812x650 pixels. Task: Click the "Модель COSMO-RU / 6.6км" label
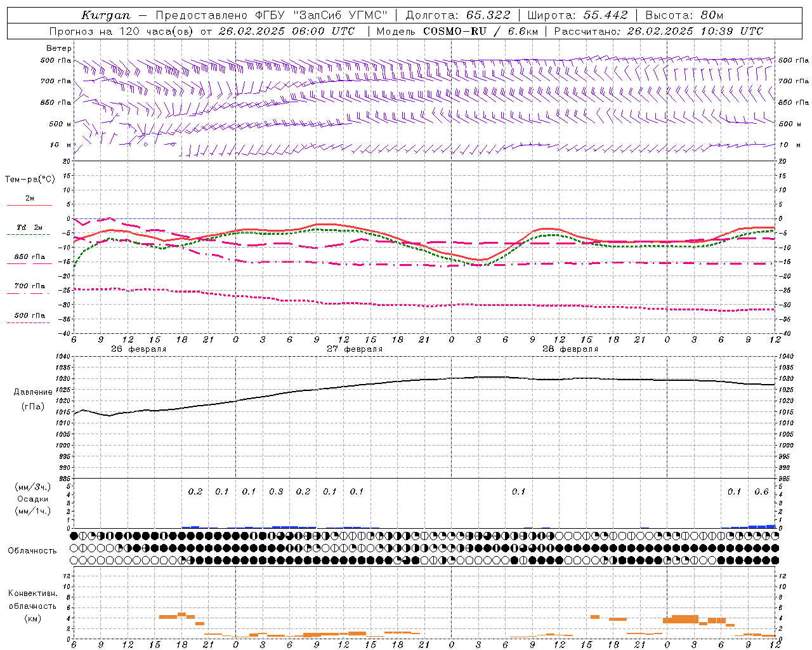(x=456, y=31)
